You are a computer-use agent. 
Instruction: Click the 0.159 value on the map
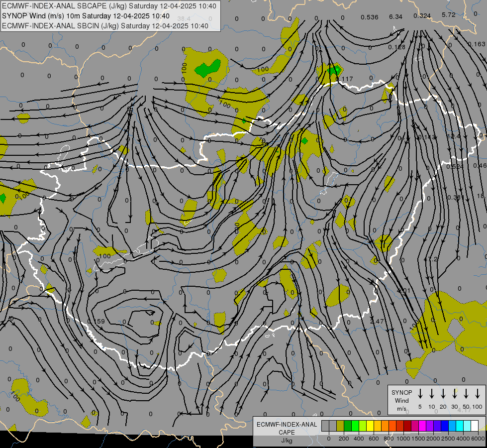coord(97,321)
